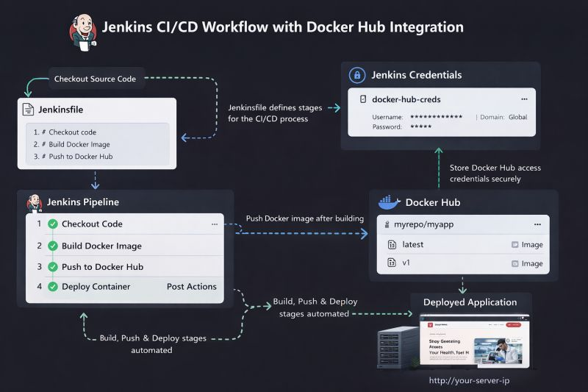The height and width of the screenshot is (392, 588).
Task: Click the repository icon beside myrepo/myapp
Action: click(387, 224)
